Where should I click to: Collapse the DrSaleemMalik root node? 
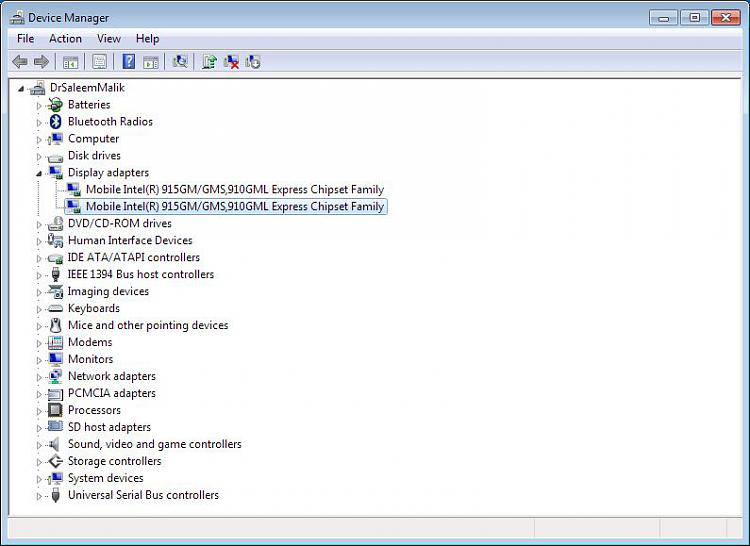pos(21,88)
